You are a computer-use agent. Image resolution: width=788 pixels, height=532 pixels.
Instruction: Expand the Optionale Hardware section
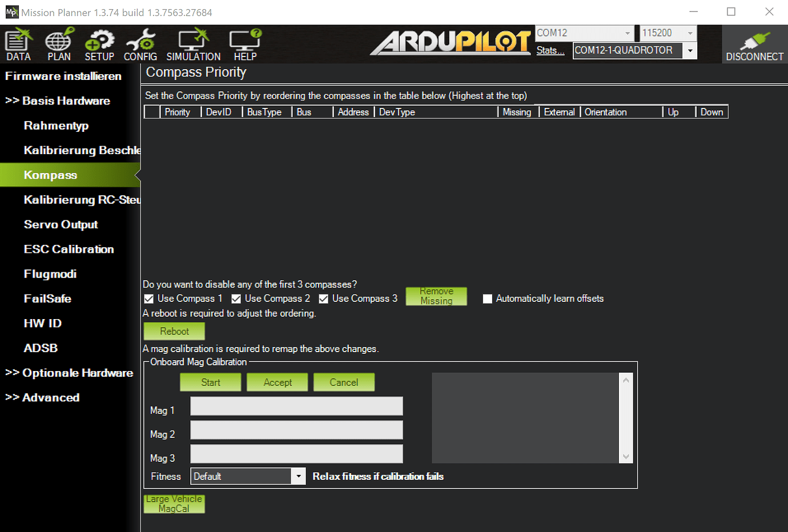pyautogui.click(x=69, y=373)
